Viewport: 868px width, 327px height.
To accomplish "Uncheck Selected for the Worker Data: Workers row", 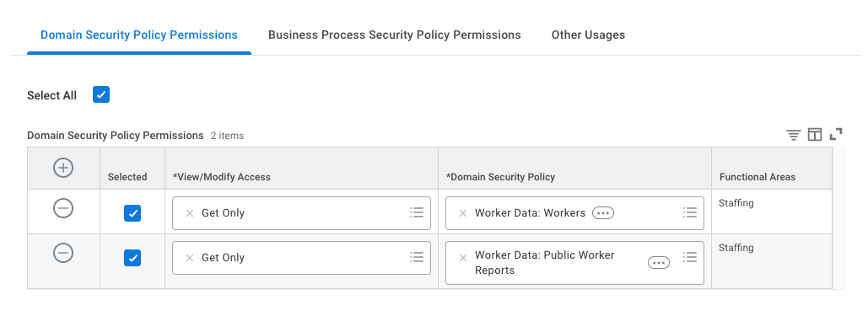I will pyautogui.click(x=132, y=213).
